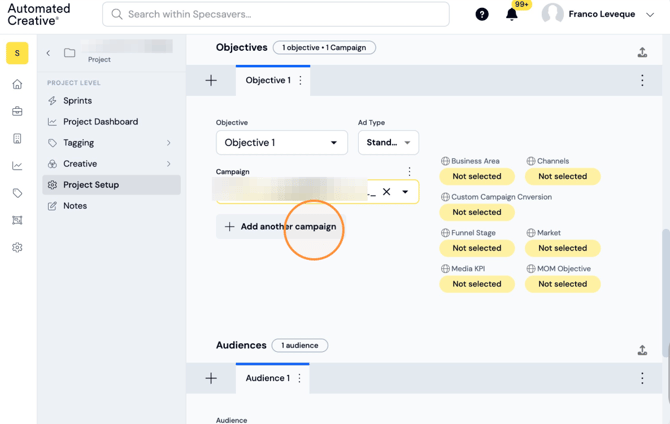The image size is (670, 424).
Task: Click the 1 audience badge
Action: (300, 345)
